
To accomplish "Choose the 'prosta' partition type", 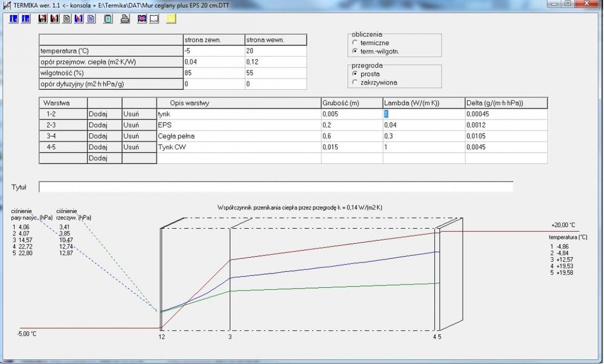I will pos(355,74).
